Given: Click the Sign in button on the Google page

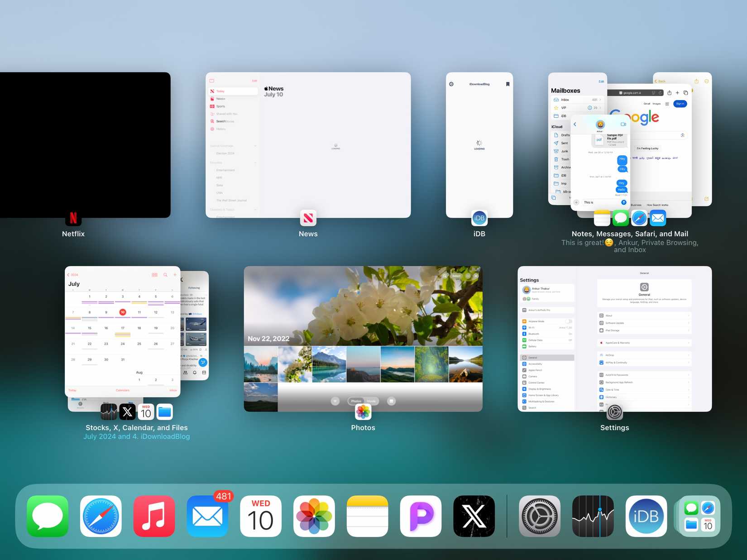Looking at the screenshot, I should 680,104.
